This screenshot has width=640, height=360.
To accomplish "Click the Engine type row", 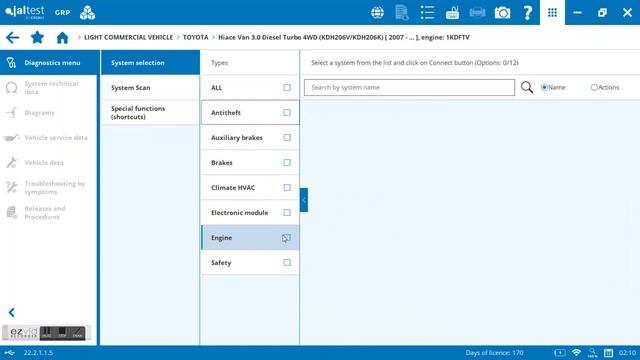I will [250, 238].
